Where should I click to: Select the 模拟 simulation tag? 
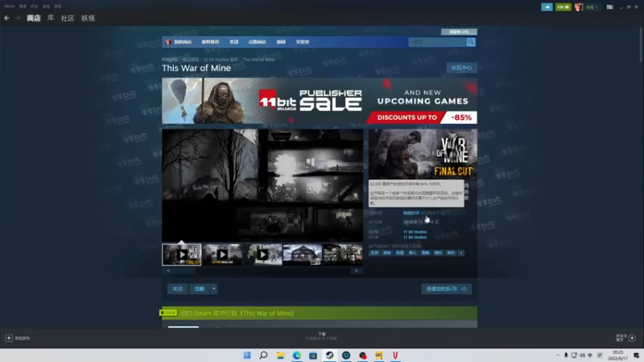click(x=438, y=253)
